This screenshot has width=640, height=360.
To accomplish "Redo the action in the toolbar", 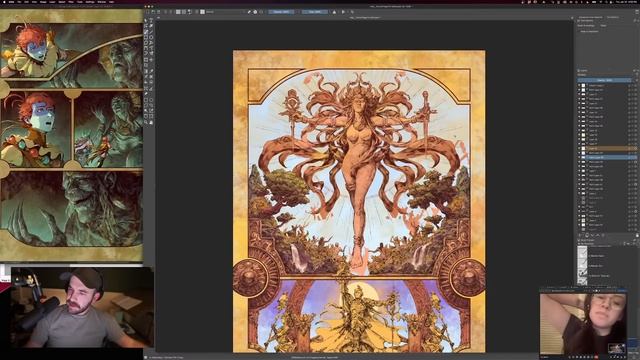I will coord(171,12).
